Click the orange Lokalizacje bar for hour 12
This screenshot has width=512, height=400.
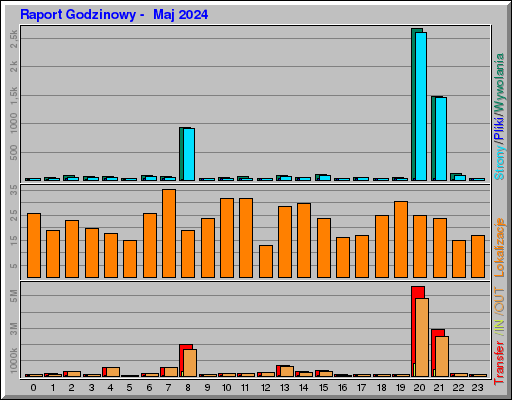coord(266,261)
